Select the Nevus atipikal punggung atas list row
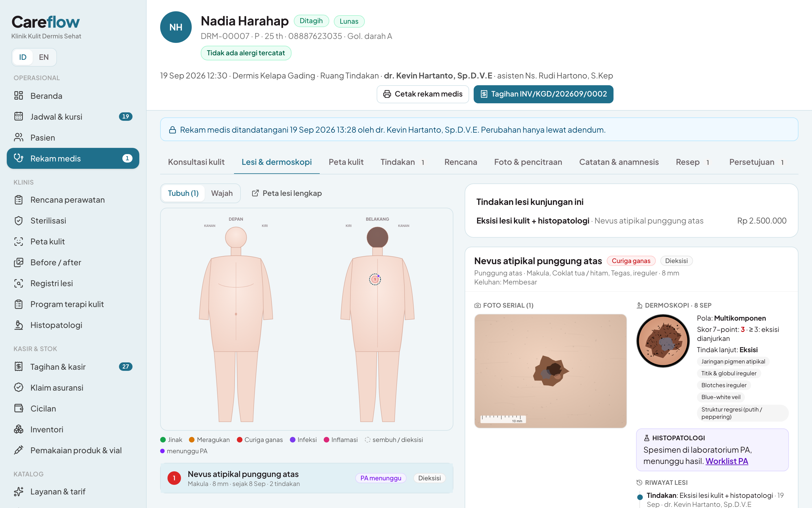 click(307, 478)
